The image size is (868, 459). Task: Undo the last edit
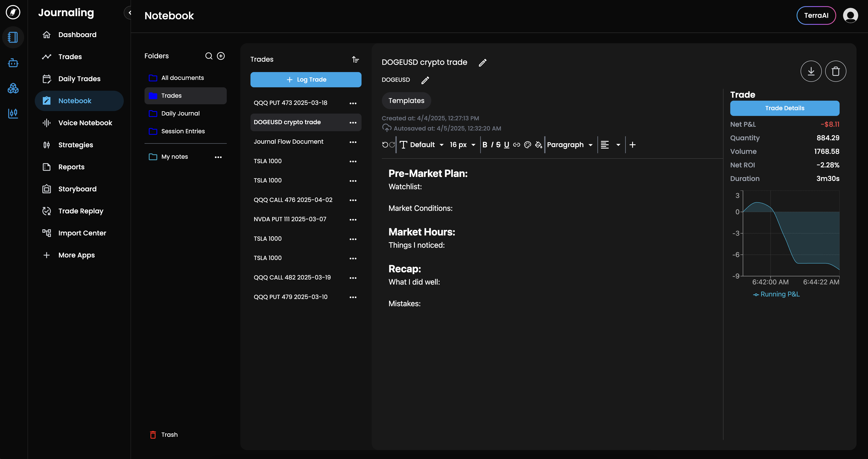coord(385,145)
